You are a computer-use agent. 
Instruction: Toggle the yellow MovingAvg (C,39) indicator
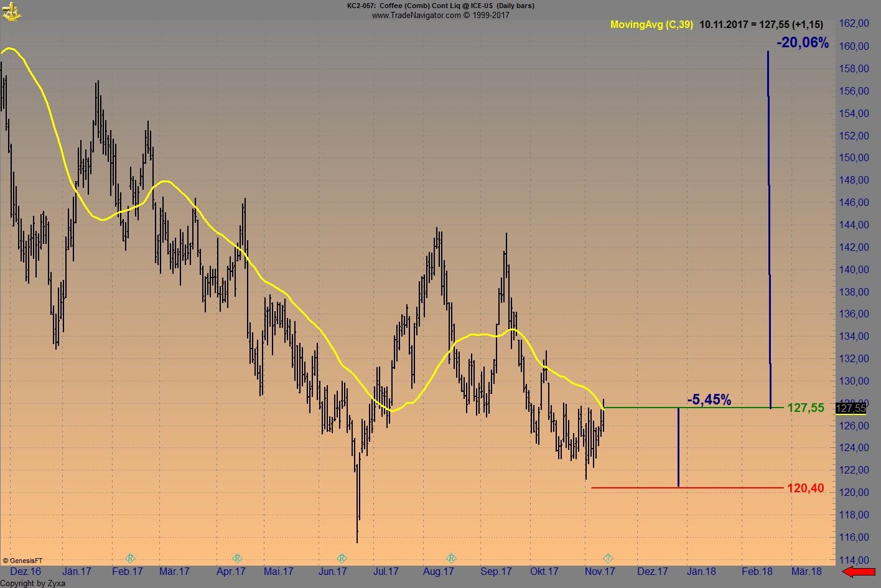(651, 25)
